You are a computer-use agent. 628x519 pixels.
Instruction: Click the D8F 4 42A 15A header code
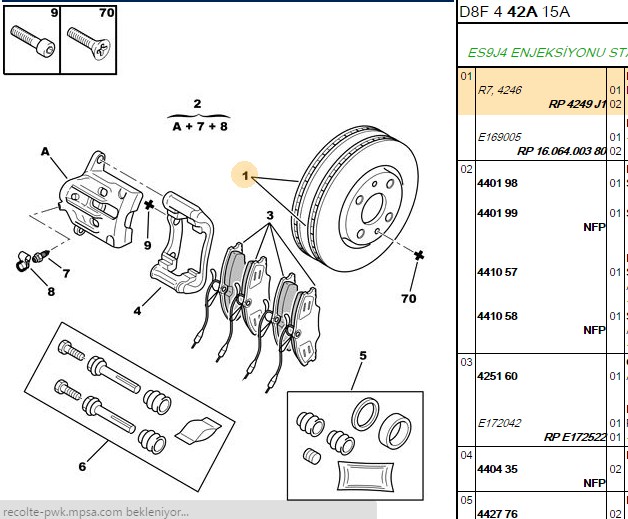[515, 12]
